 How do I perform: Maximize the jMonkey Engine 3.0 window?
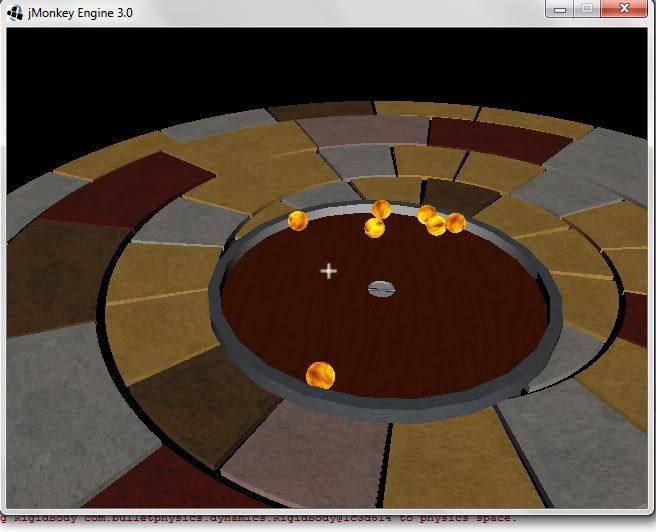point(587,9)
